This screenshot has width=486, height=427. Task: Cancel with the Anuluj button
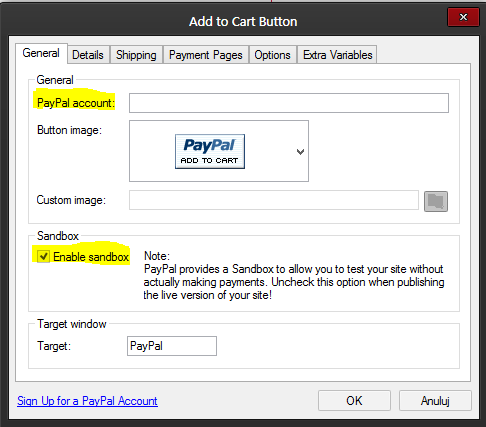coord(435,401)
